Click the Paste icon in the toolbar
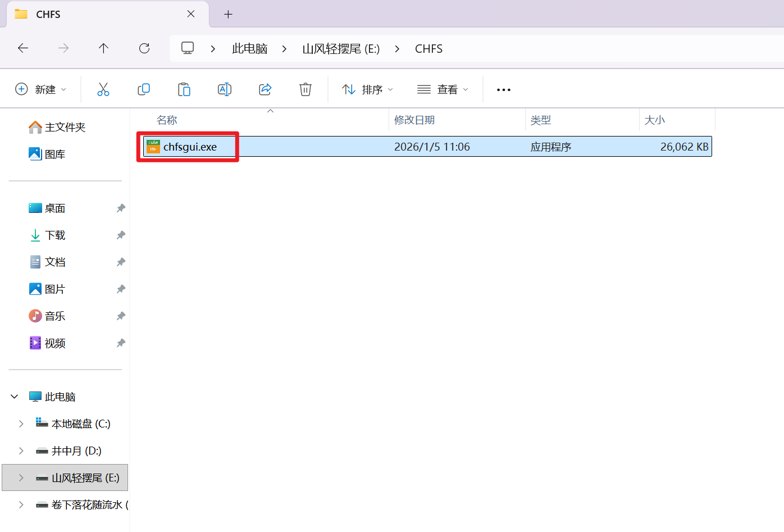This screenshot has width=784, height=532. tap(184, 89)
